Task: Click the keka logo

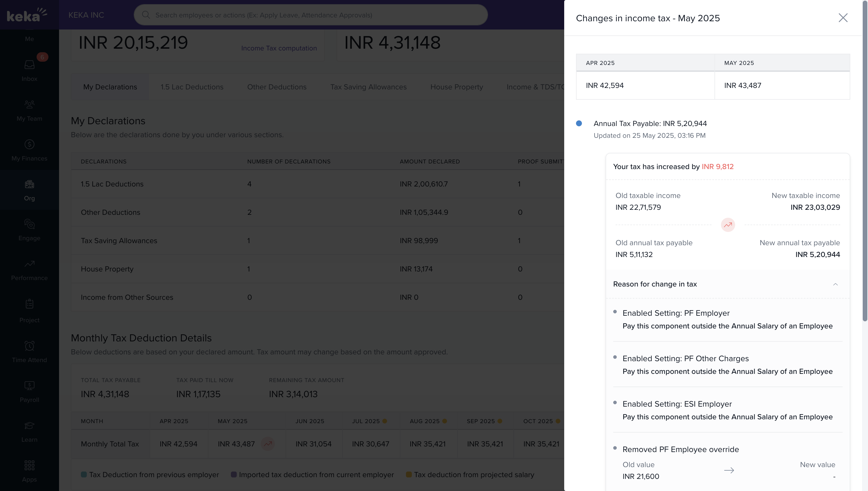Action: coord(27,15)
